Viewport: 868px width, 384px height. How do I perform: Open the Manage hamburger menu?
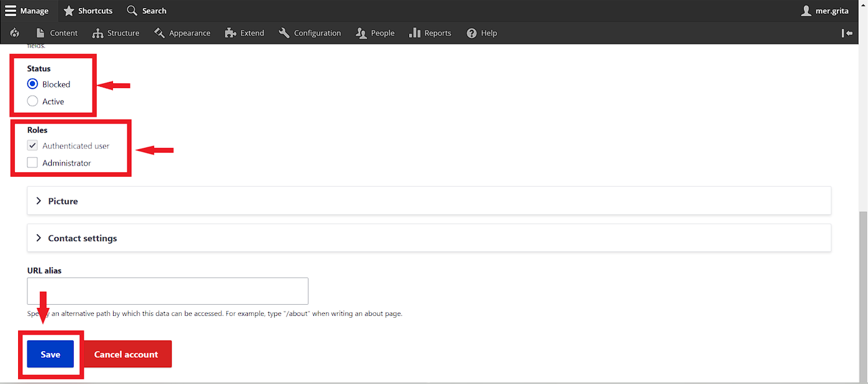pyautogui.click(x=27, y=11)
